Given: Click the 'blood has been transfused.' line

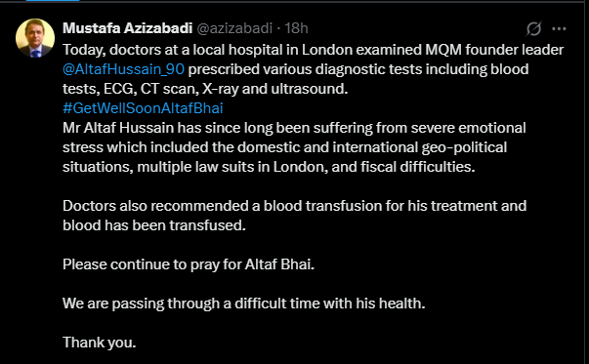Looking at the screenshot, I should coord(154,225).
